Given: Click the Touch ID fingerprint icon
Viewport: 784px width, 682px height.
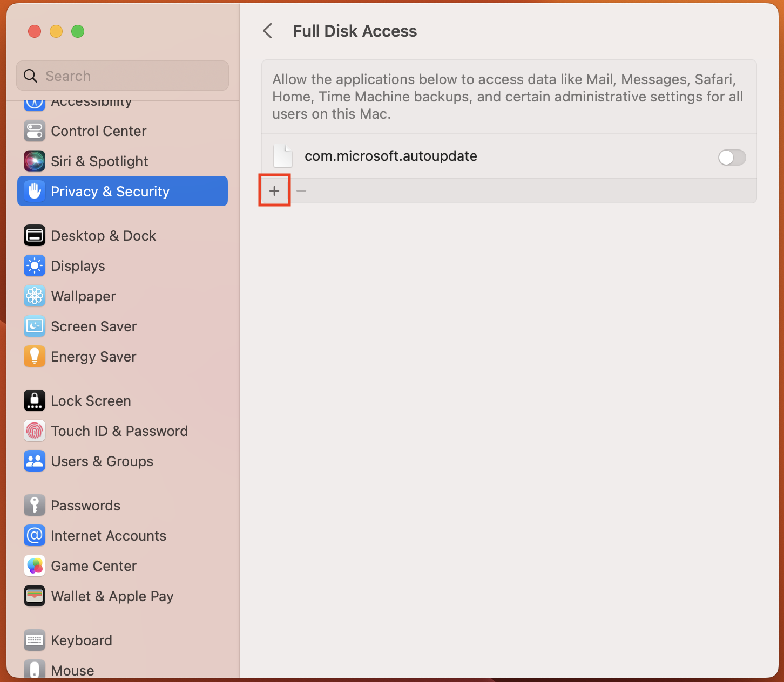Looking at the screenshot, I should tap(35, 431).
